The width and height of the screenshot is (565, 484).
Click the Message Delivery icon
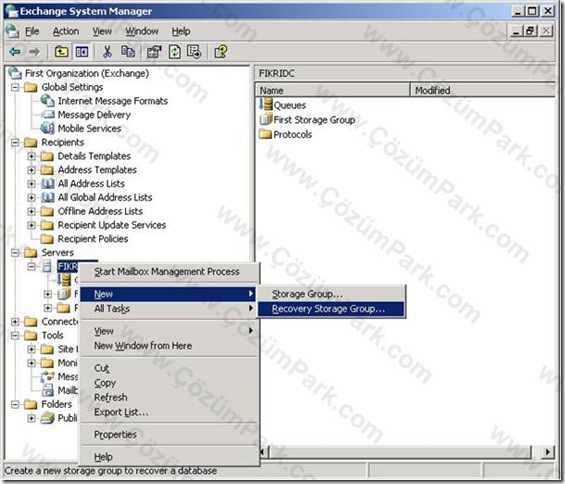pos(48,115)
